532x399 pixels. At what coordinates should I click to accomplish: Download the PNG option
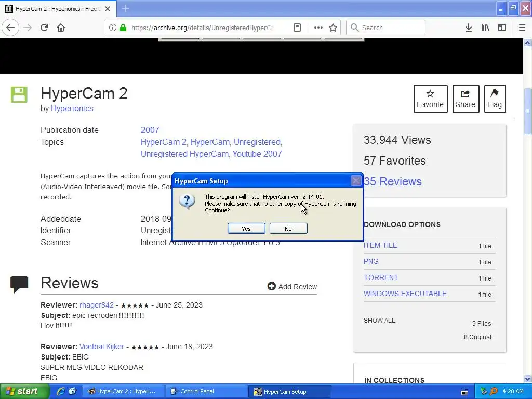pos(371,262)
